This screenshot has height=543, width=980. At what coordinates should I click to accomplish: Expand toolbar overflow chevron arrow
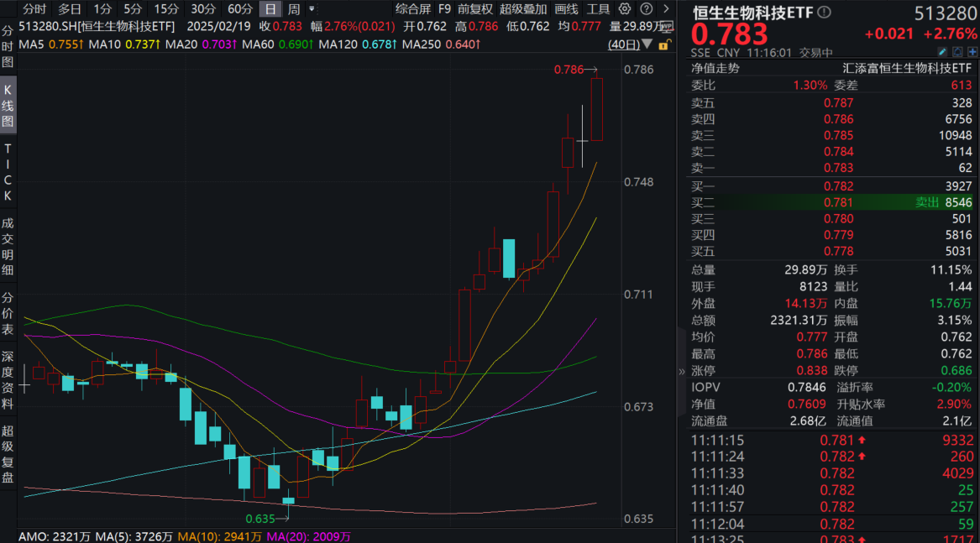pyautogui.click(x=667, y=9)
